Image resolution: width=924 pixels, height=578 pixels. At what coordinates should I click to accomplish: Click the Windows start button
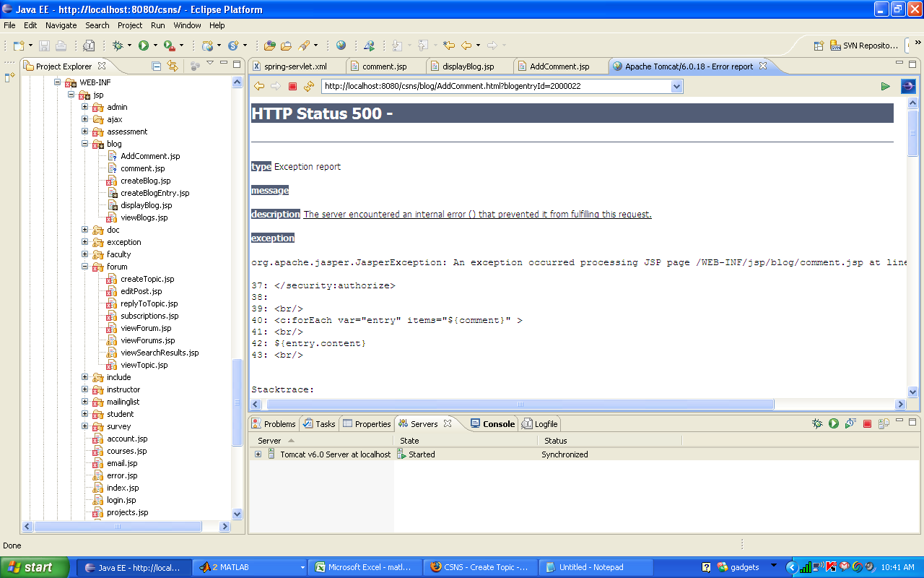[x=35, y=567]
